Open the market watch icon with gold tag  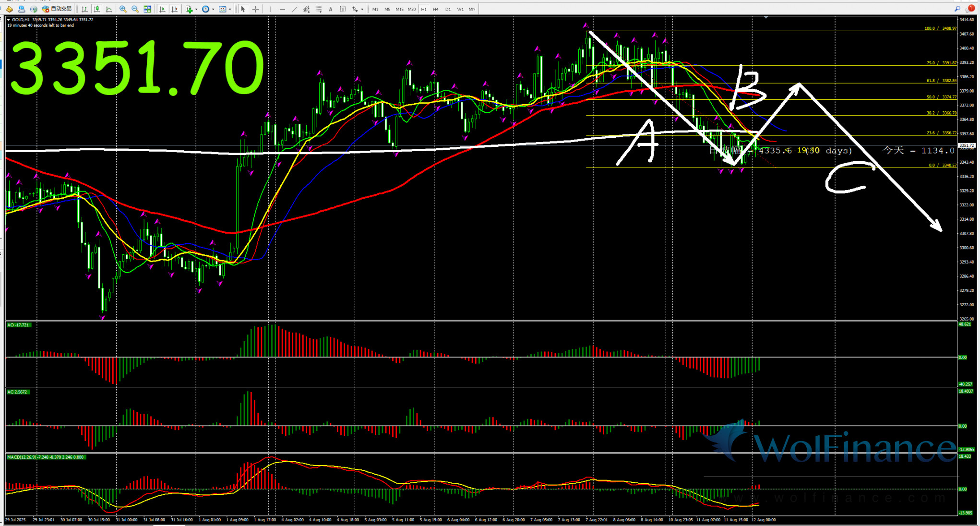tap(9, 9)
